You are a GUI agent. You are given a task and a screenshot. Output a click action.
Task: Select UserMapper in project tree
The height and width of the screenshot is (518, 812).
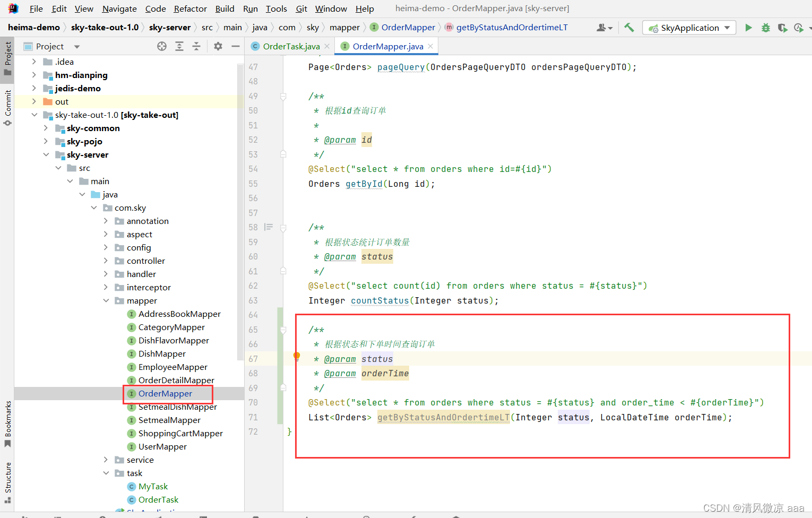click(x=162, y=446)
